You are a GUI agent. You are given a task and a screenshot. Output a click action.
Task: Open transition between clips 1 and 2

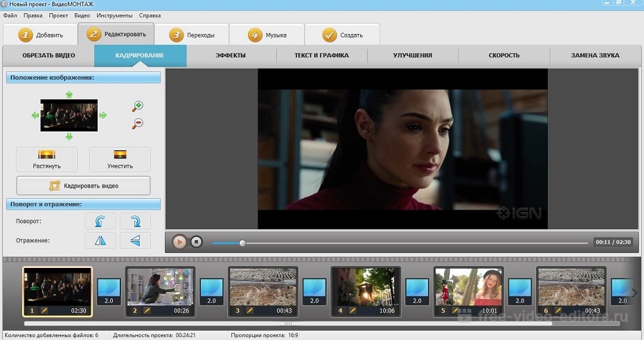pos(109,292)
